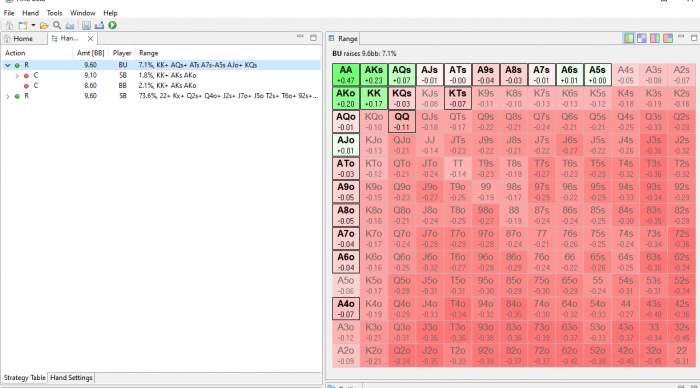The height and width of the screenshot is (388, 700).
Task: Click the A2s cell showing -0.07
Action: coord(681,75)
